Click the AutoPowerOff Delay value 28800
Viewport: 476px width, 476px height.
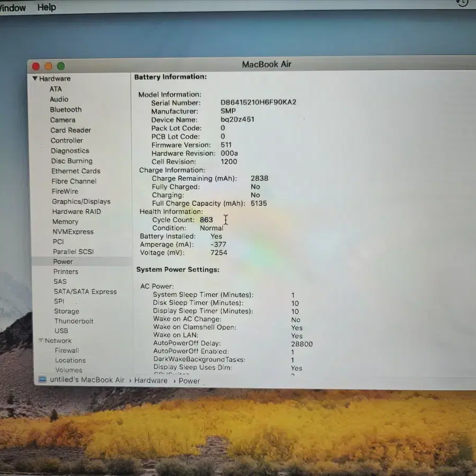302,344
